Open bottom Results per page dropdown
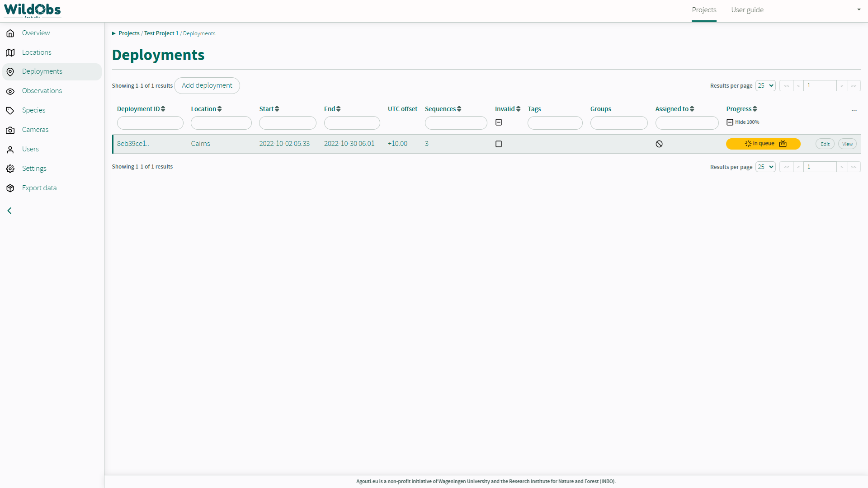 [765, 167]
